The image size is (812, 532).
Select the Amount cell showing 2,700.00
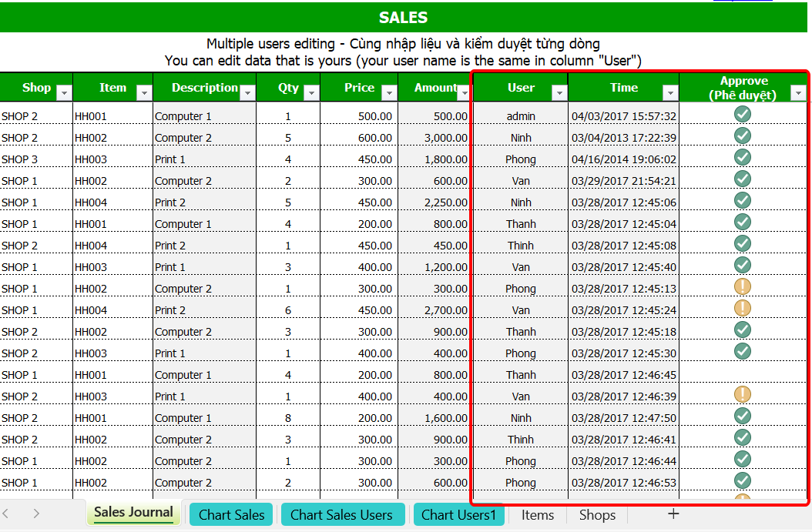point(435,310)
